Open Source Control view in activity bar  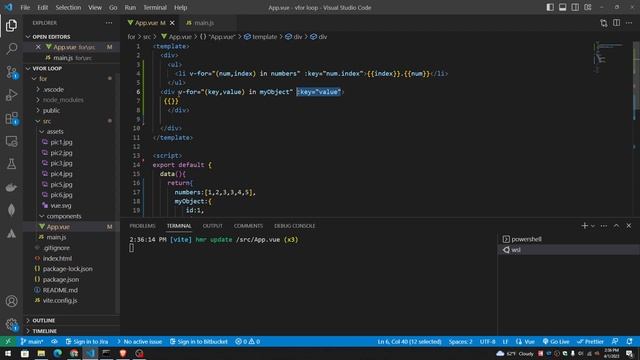(x=11, y=72)
